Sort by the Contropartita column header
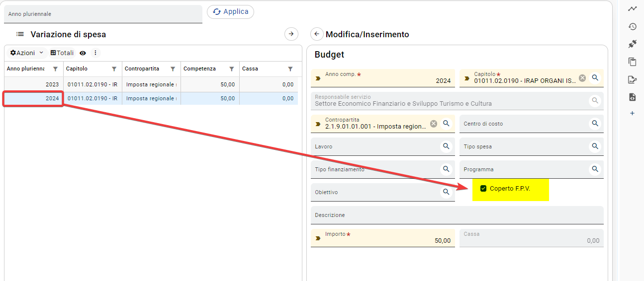Viewport: 644px width, 281px height. tap(142, 69)
